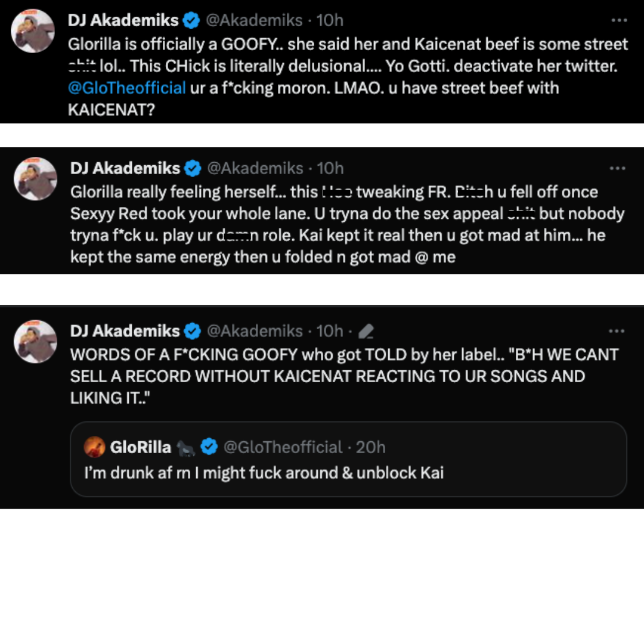The width and height of the screenshot is (644, 644).
Task: Click GloRilla's avatar in the quoted tweet
Action: 94,447
